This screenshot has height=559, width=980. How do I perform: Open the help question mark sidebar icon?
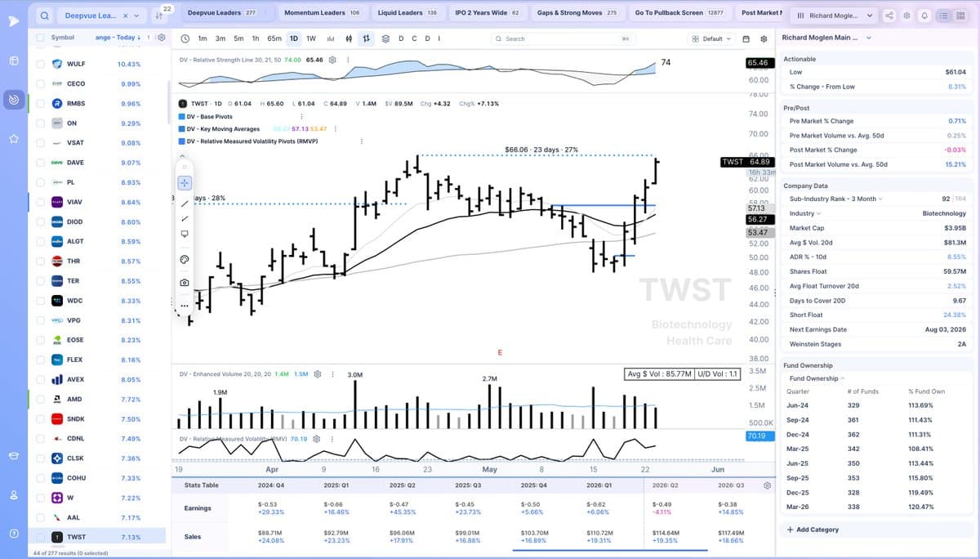click(x=14, y=534)
